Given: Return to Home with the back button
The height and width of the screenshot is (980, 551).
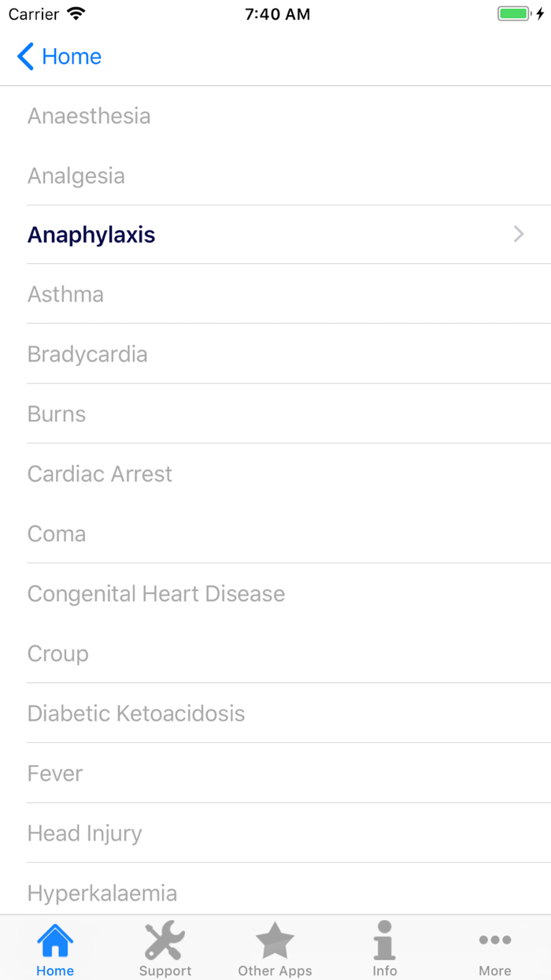Looking at the screenshot, I should pyautogui.click(x=58, y=56).
